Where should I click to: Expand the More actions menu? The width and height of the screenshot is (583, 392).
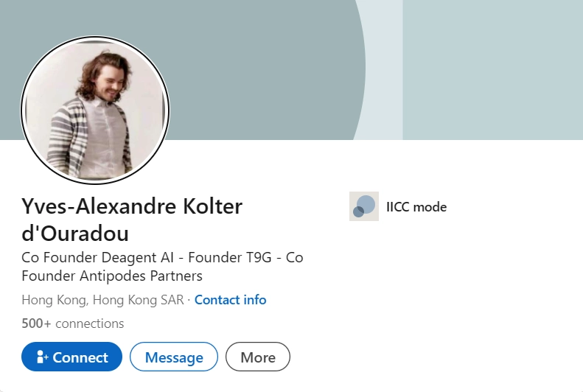258,357
